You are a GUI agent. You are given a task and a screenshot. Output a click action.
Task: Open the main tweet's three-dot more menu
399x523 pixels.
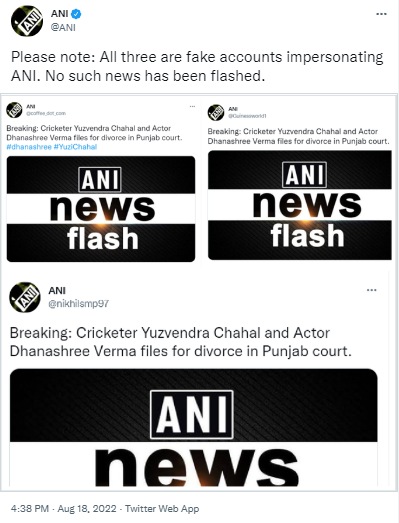(x=381, y=14)
